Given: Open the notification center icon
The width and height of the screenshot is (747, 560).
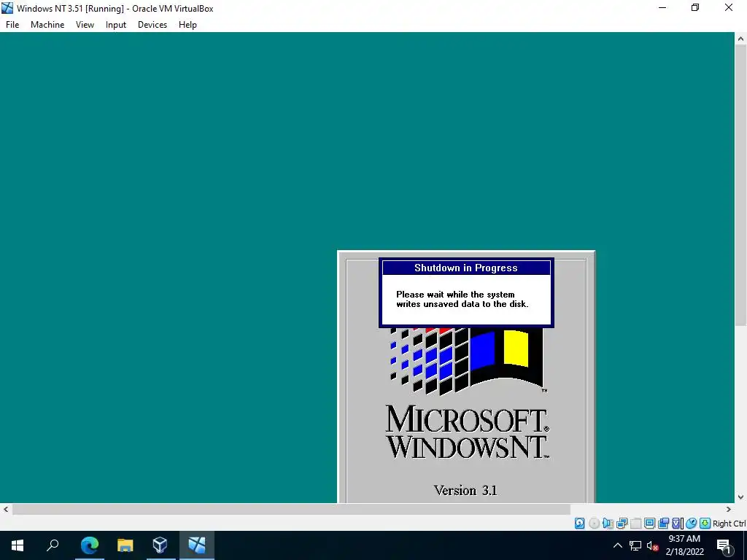Looking at the screenshot, I should [x=724, y=545].
